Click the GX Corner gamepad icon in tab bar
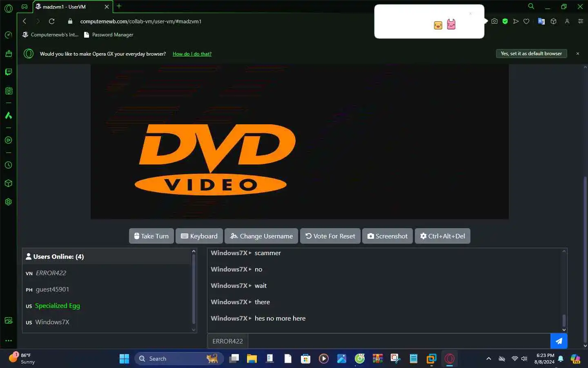Screen dimensions: 588x368 point(24,7)
